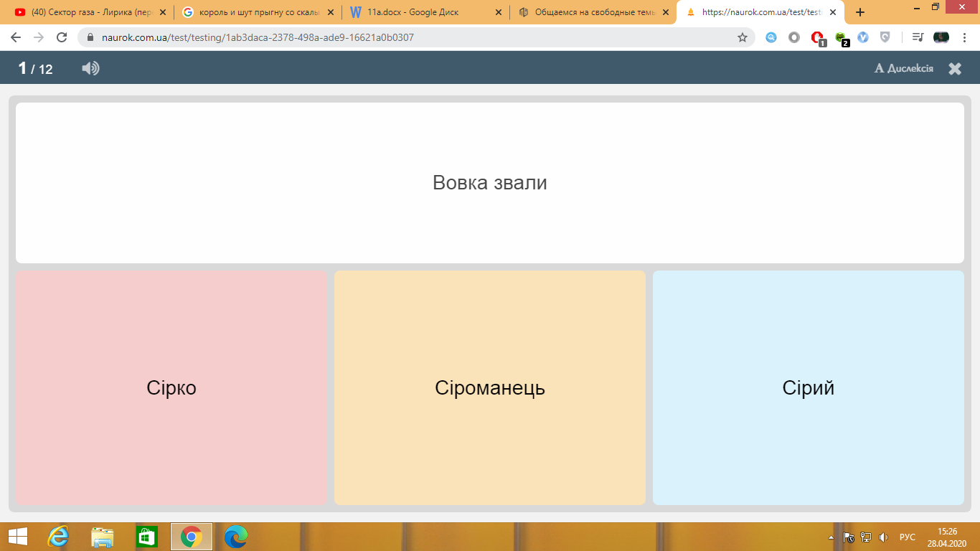The width and height of the screenshot is (980, 551).
Task: Switch to the 11a.docx Google Диск tab
Action: click(425, 12)
